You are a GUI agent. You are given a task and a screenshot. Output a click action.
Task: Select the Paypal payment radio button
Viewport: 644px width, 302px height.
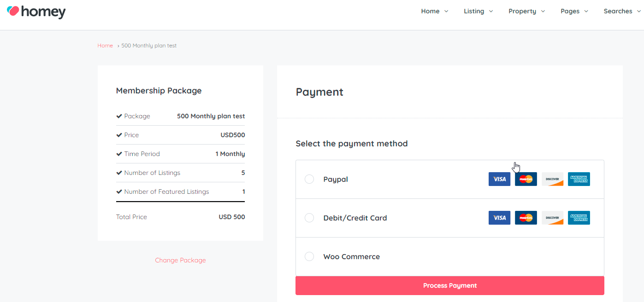(x=309, y=179)
